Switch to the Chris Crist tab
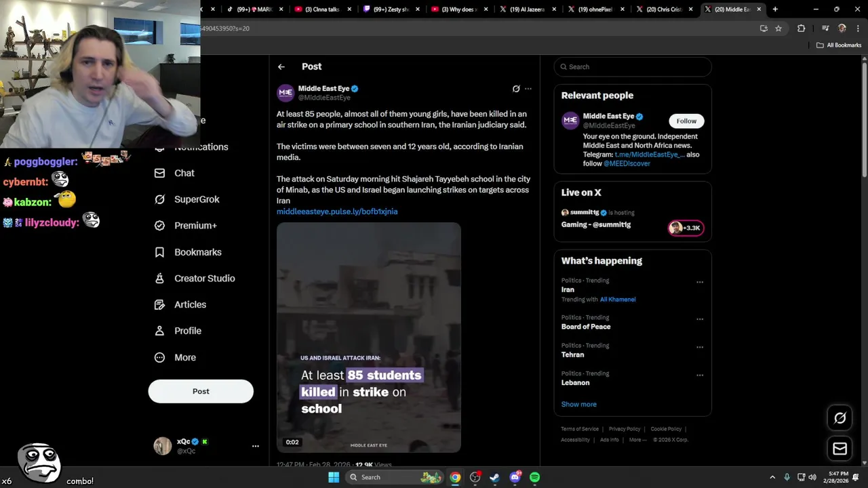 pyautogui.click(x=663, y=9)
